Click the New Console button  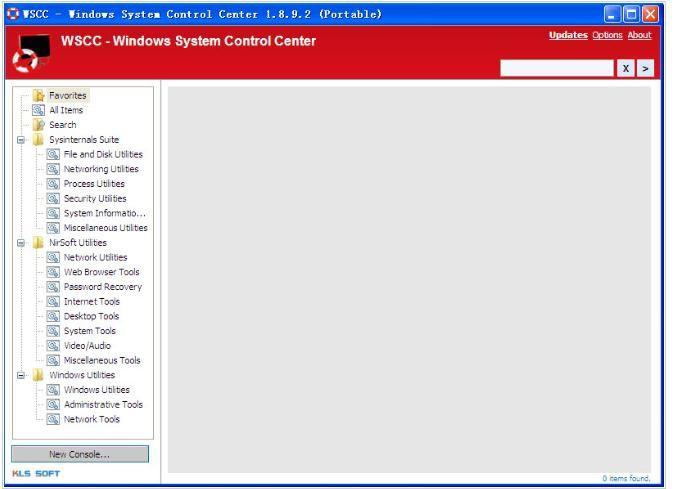coord(80,454)
